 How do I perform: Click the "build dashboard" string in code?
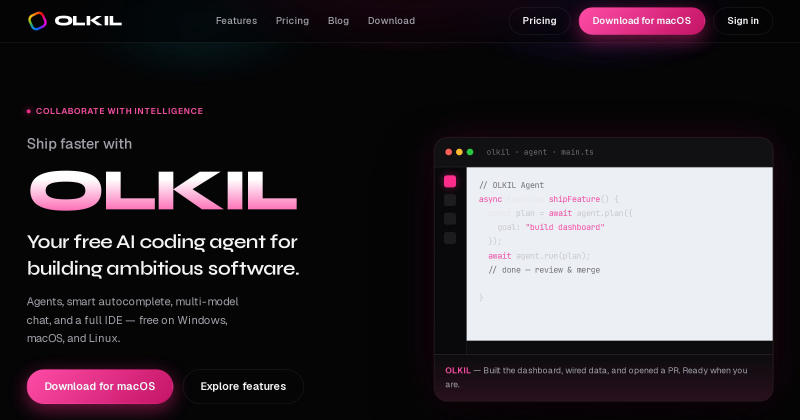click(565, 227)
